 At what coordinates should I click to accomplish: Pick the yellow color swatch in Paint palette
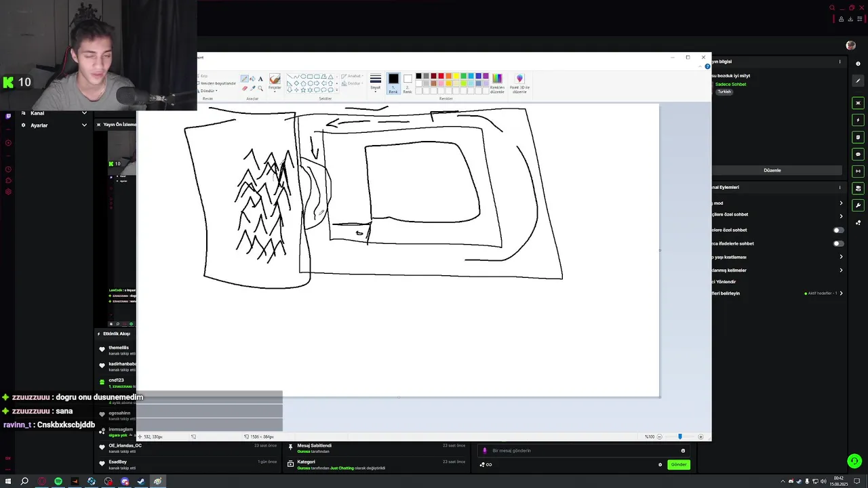coord(456,76)
